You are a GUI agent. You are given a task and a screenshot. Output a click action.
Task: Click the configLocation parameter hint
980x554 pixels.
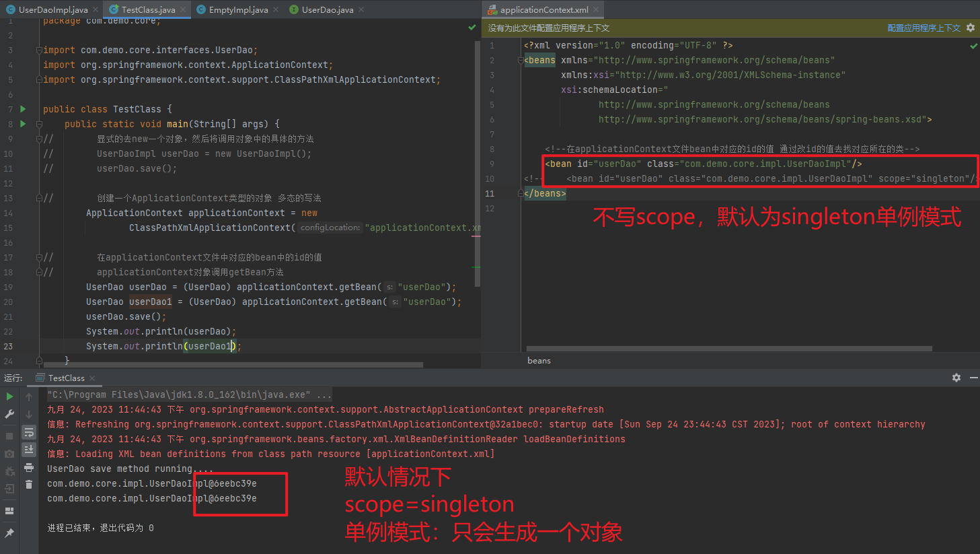(x=330, y=228)
